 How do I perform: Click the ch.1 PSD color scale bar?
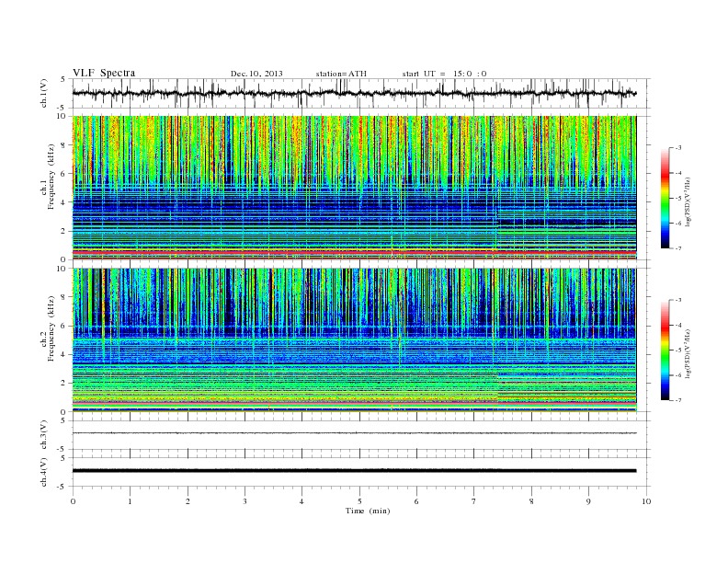point(665,199)
